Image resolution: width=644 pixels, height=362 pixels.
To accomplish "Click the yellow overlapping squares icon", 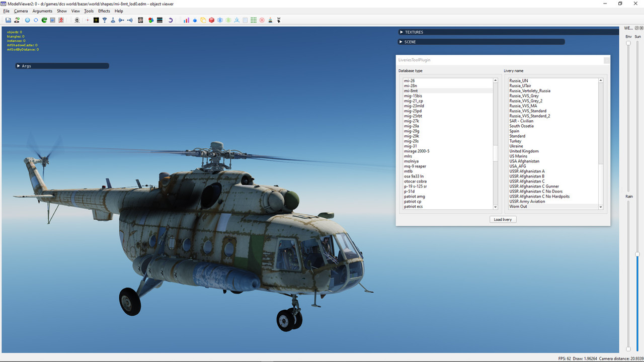I will (x=203, y=20).
